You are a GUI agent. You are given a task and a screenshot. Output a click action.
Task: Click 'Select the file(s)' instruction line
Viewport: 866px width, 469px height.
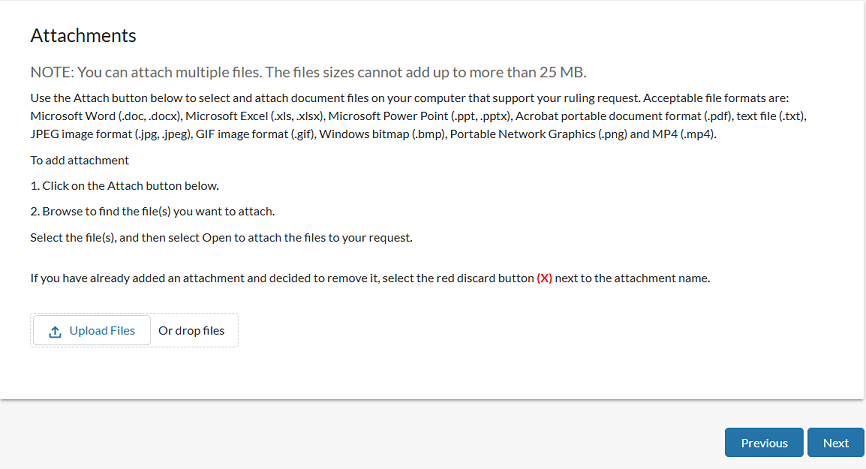(220, 237)
